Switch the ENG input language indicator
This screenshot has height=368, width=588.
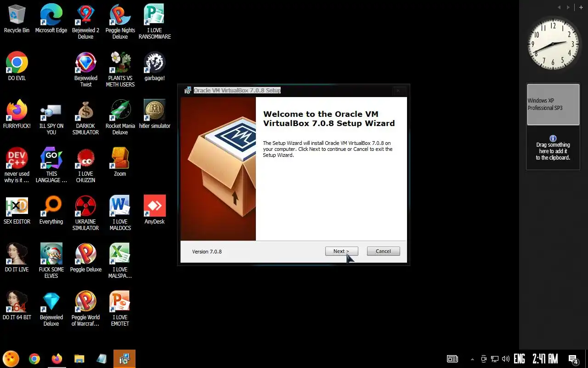(520, 359)
